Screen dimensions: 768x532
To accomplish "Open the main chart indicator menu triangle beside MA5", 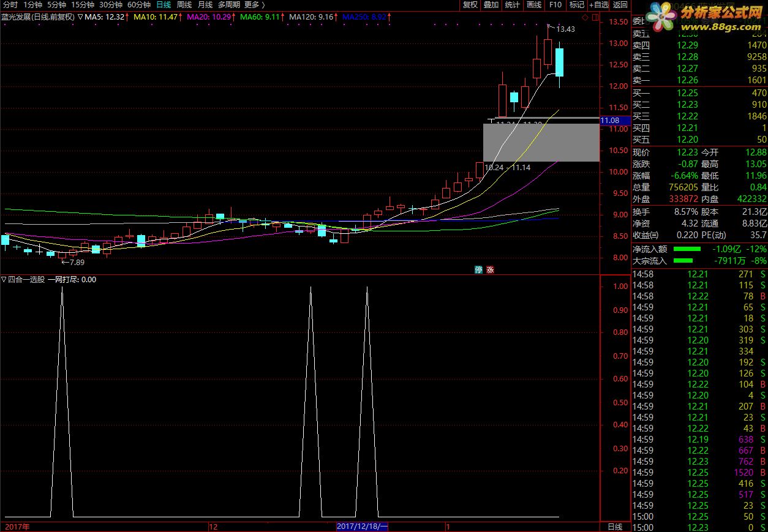I will click(x=80, y=17).
